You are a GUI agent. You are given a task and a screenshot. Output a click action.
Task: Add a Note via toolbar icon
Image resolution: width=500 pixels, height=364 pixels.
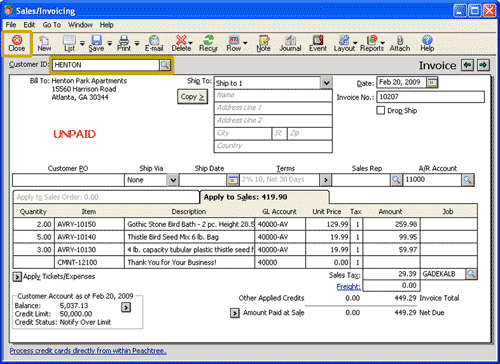tap(263, 44)
